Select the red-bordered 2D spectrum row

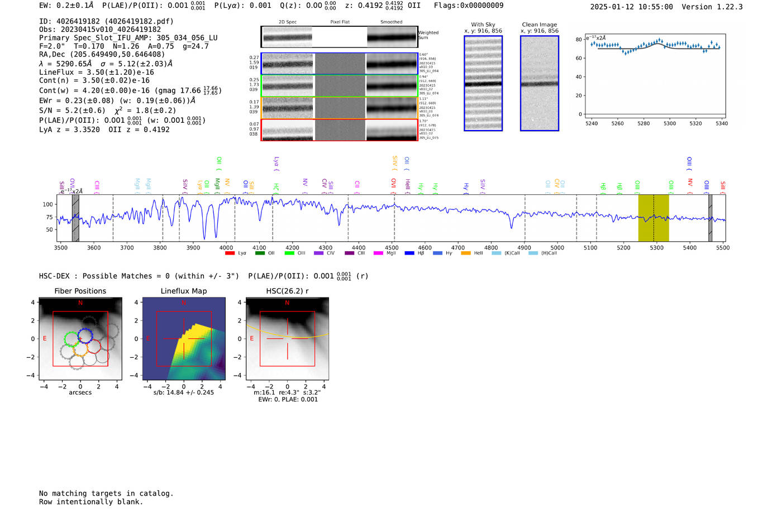coord(340,130)
